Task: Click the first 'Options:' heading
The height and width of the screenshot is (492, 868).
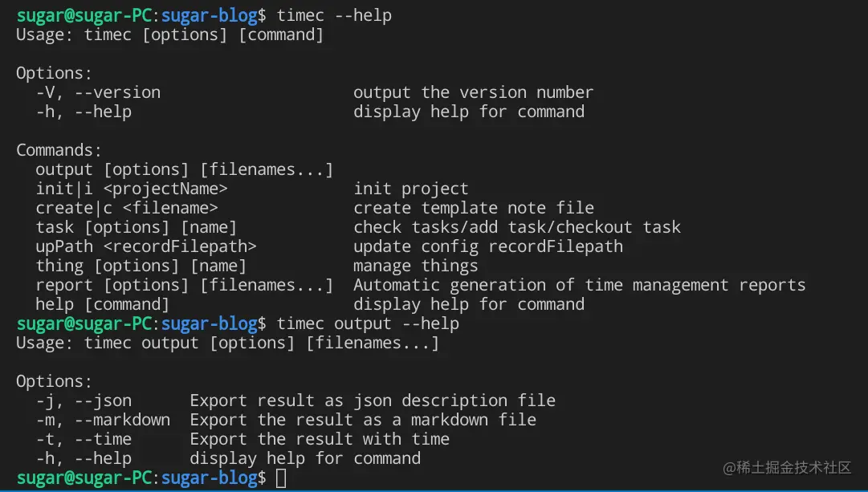Action: tap(55, 73)
